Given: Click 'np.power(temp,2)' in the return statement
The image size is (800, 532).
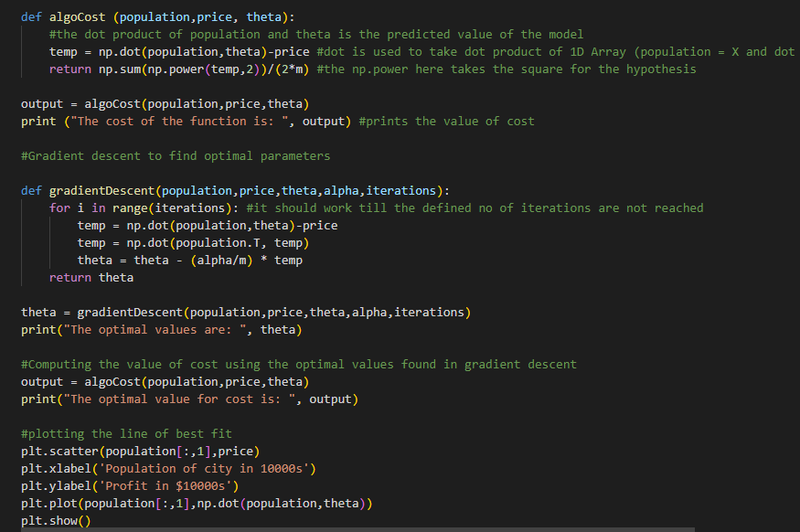Looking at the screenshot, I should click(204, 69).
